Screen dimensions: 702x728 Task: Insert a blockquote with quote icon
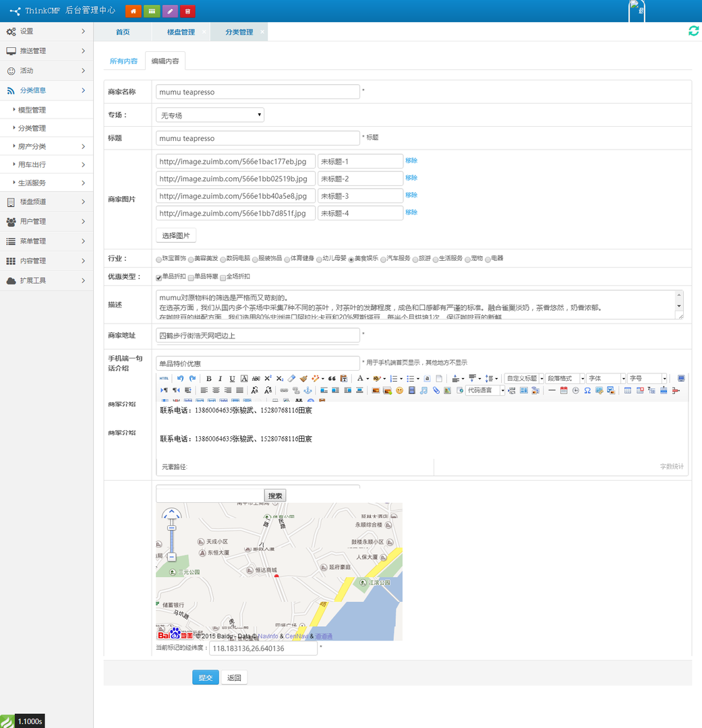pos(332,378)
